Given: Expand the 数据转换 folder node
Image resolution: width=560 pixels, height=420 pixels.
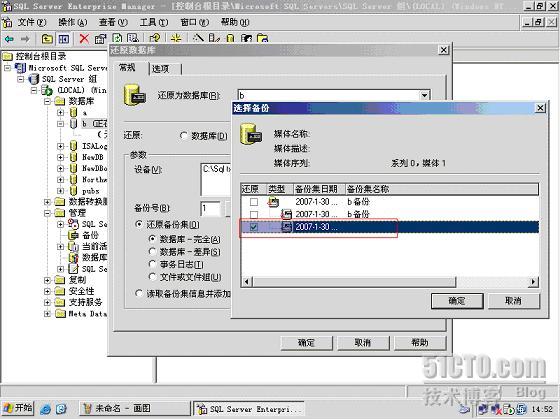Looking at the screenshot, I should click(47, 202).
